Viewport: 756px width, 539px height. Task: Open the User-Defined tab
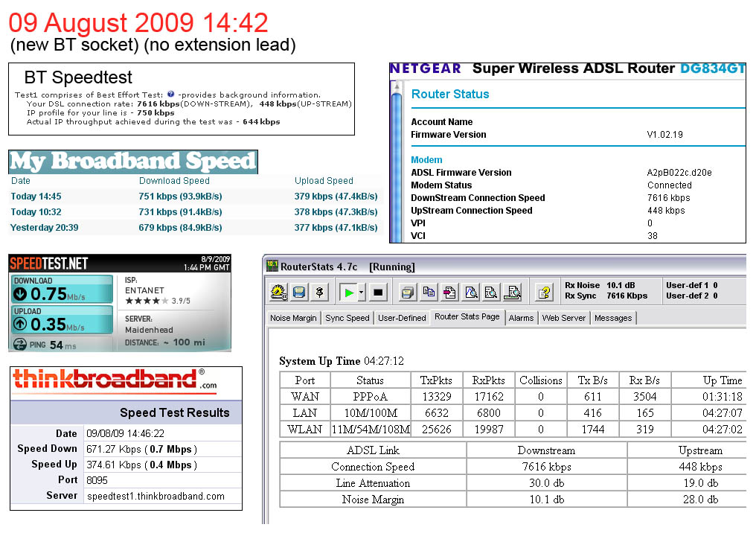[x=402, y=318]
